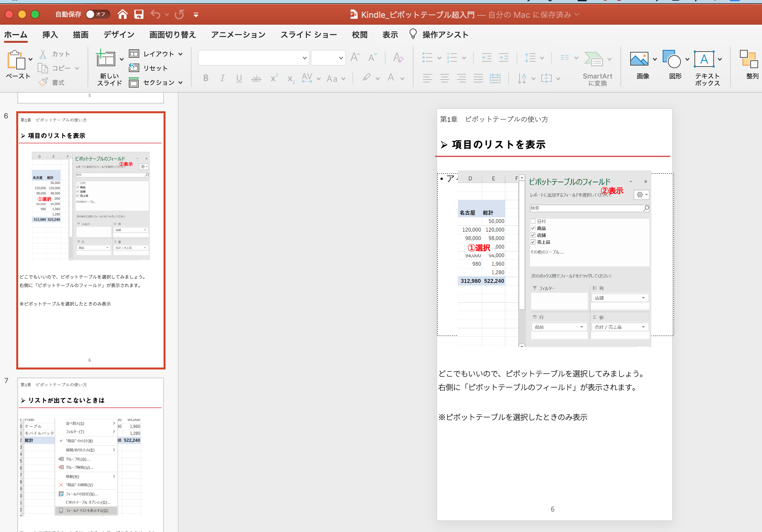This screenshot has height=532, width=762.
Task: Open the 行 field dropdown in pivot panel
Action: (x=582, y=326)
